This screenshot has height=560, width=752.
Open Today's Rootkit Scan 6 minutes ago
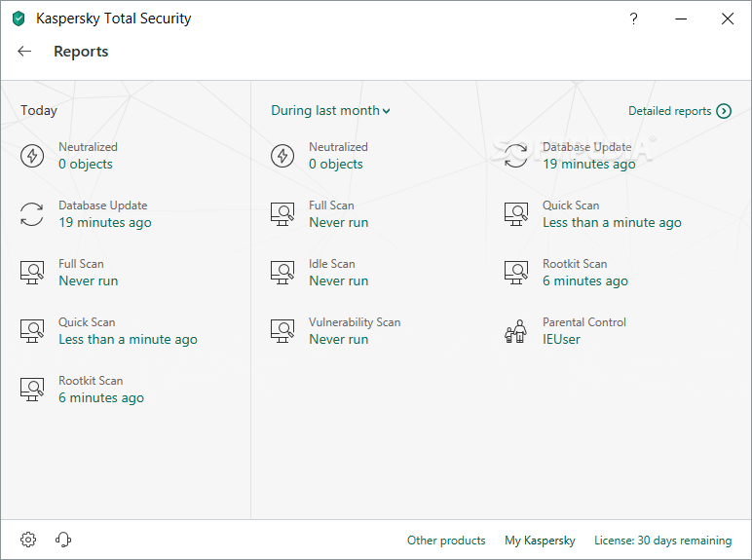[x=101, y=398]
